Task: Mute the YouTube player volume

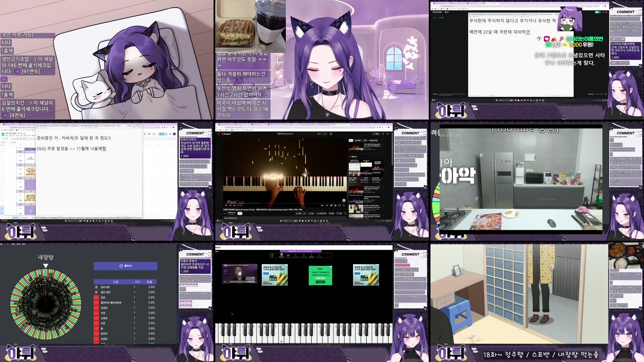Action: point(234,205)
